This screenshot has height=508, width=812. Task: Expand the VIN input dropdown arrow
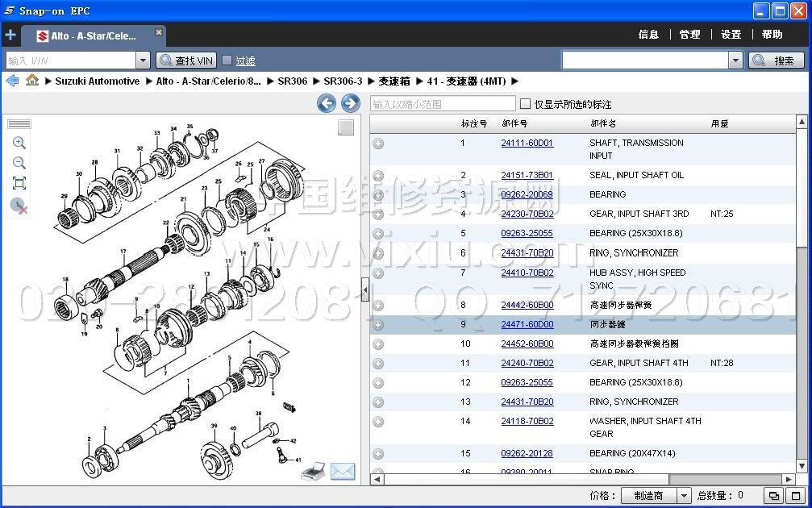143,60
